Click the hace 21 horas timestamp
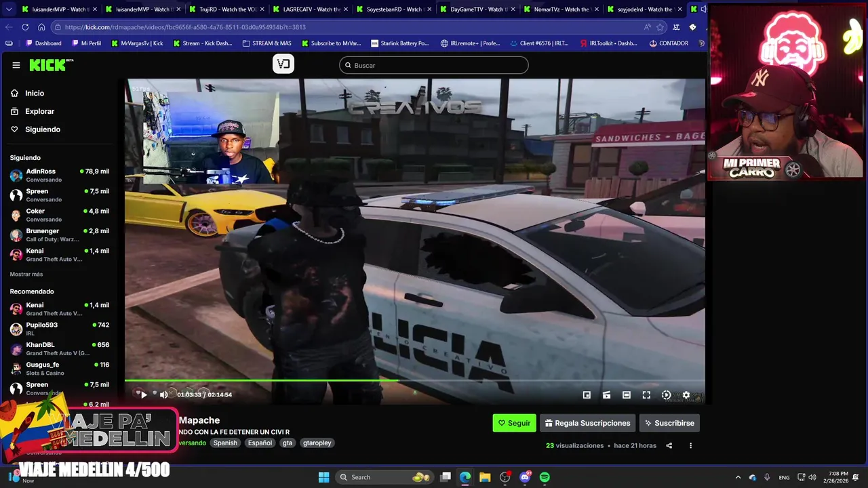 pos(635,445)
